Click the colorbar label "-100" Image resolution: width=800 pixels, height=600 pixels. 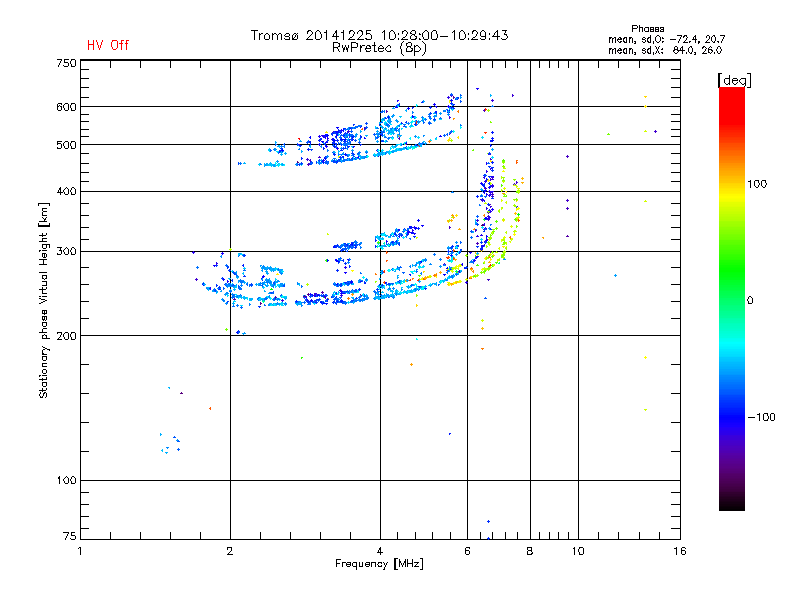click(762, 417)
